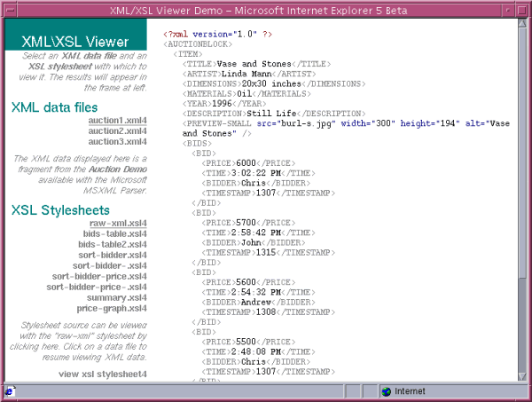Click the Internet zone globe icon
The image size is (532, 402).
(x=386, y=391)
